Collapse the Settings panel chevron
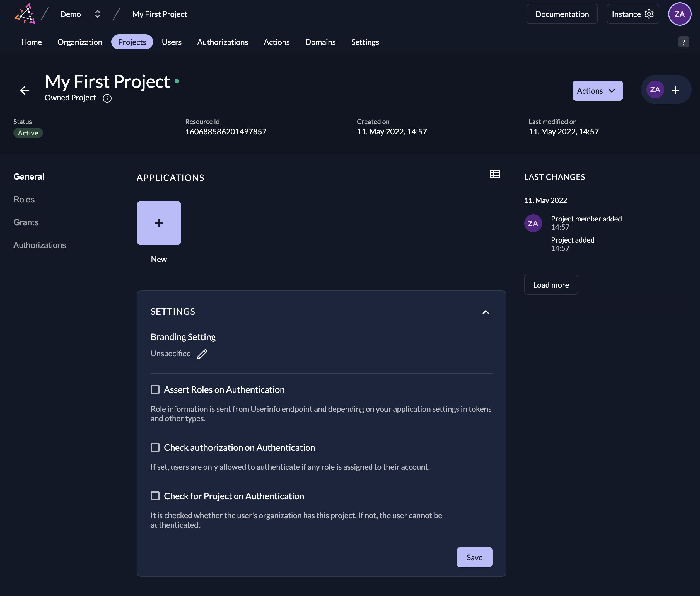 486,312
